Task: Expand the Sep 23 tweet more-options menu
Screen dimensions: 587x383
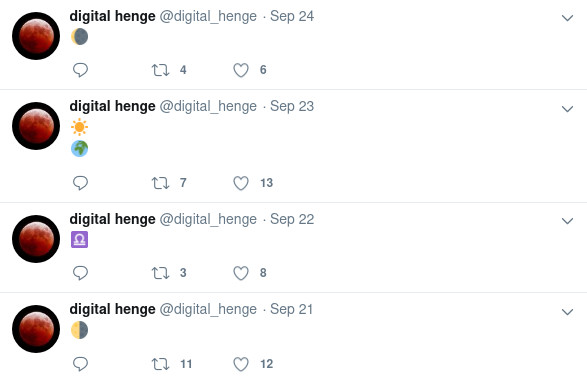Action: pos(568,109)
